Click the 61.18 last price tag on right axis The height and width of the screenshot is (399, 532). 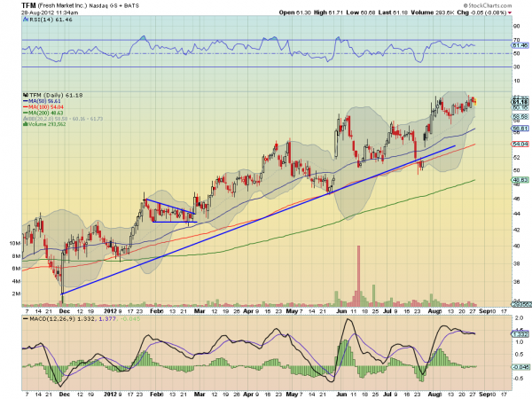coord(520,102)
